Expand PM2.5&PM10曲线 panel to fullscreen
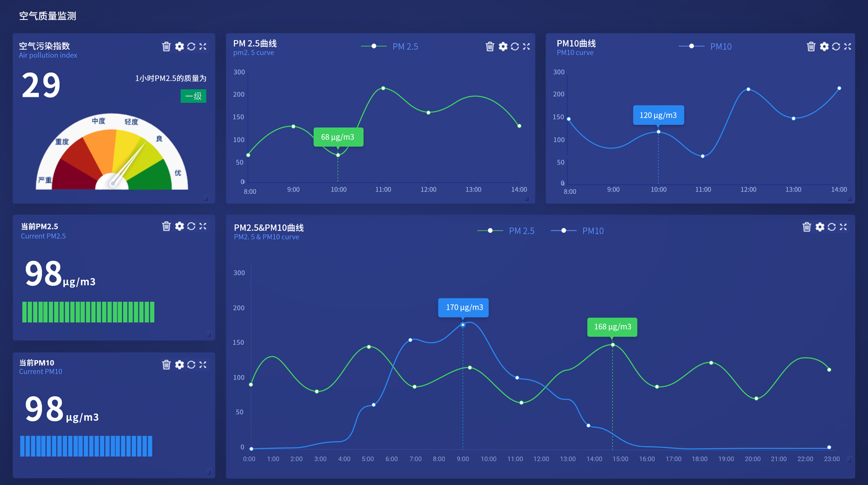 [x=844, y=227]
